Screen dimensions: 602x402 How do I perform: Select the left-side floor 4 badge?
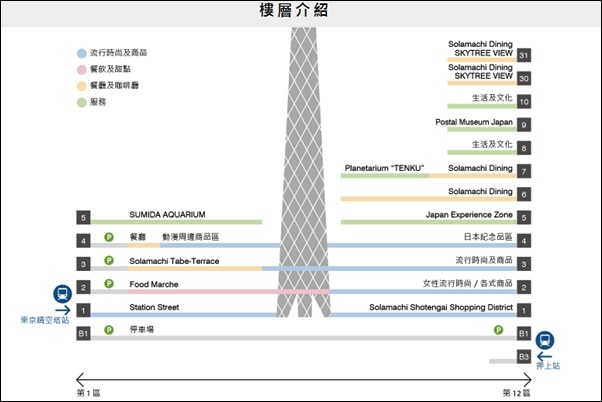(x=83, y=241)
